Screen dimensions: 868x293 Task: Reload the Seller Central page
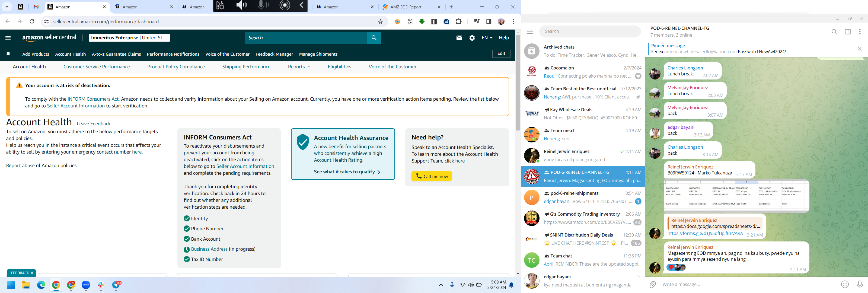click(x=32, y=22)
